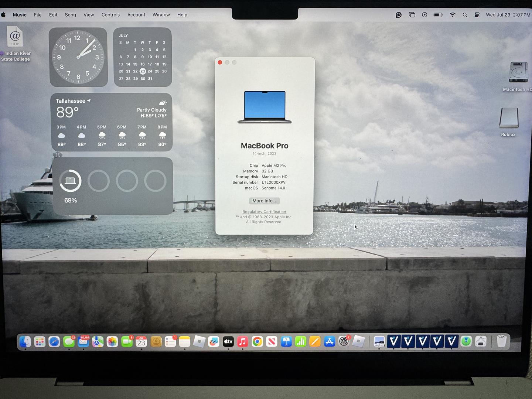Screen dimensions: 532x399
Task: Launch Safari from the Dock
Action: tap(54, 342)
